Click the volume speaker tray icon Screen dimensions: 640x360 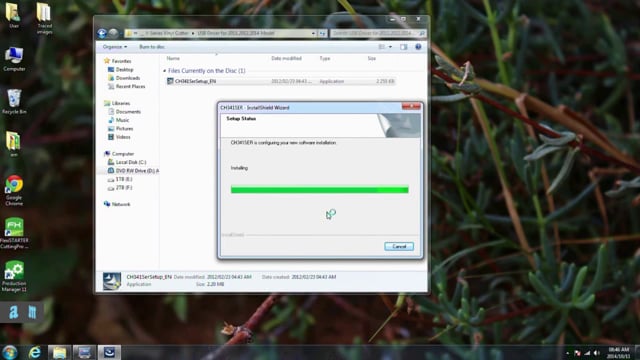(596, 353)
